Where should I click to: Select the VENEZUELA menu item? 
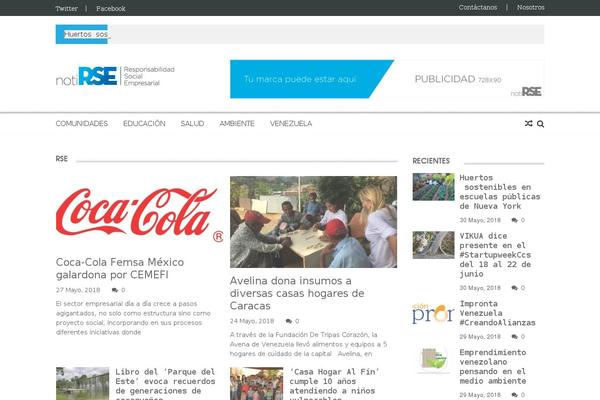pos(291,124)
